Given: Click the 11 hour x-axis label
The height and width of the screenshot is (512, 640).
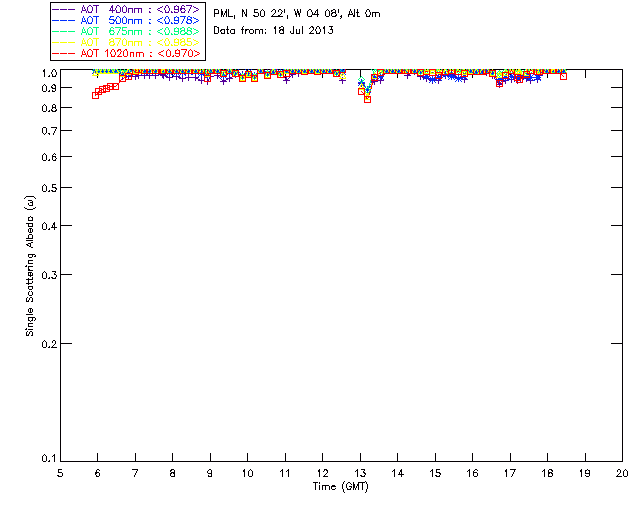Looking at the screenshot, I should [x=285, y=473].
